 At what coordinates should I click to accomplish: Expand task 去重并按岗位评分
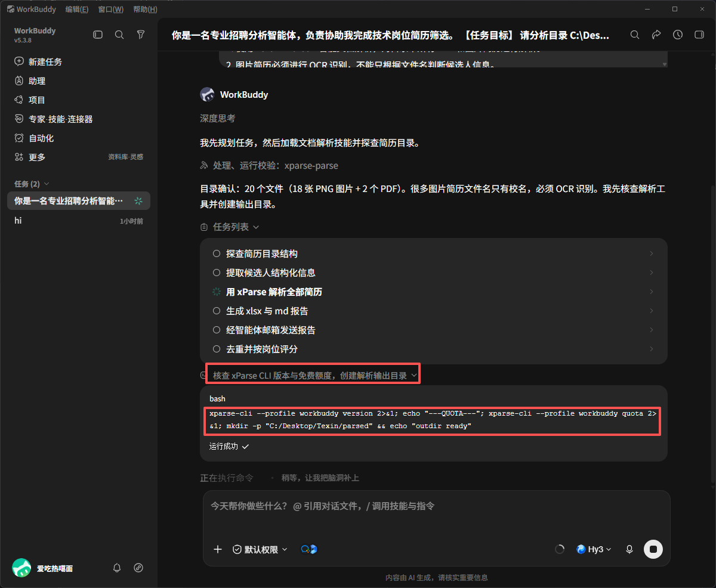click(x=434, y=349)
